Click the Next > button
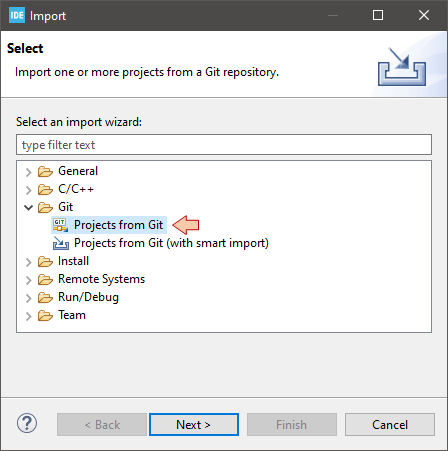The image size is (448, 451). pyautogui.click(x=194, y=425)
